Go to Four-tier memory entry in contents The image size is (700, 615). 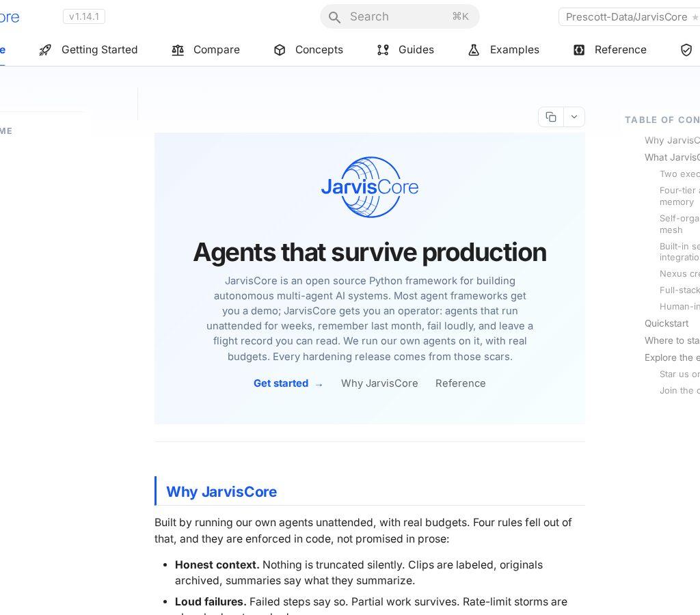click(x=679, y=196)
